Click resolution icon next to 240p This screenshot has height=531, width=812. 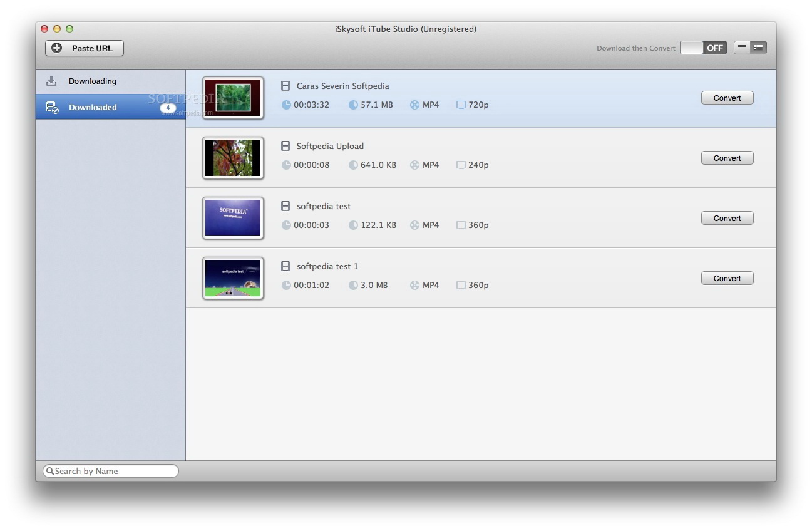(461, 165)
